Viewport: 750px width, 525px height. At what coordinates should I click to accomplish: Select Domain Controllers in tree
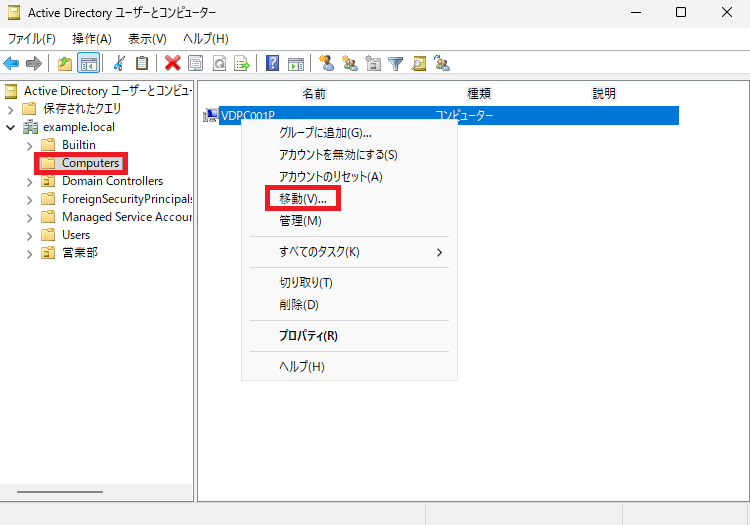[x=112, y=181]
